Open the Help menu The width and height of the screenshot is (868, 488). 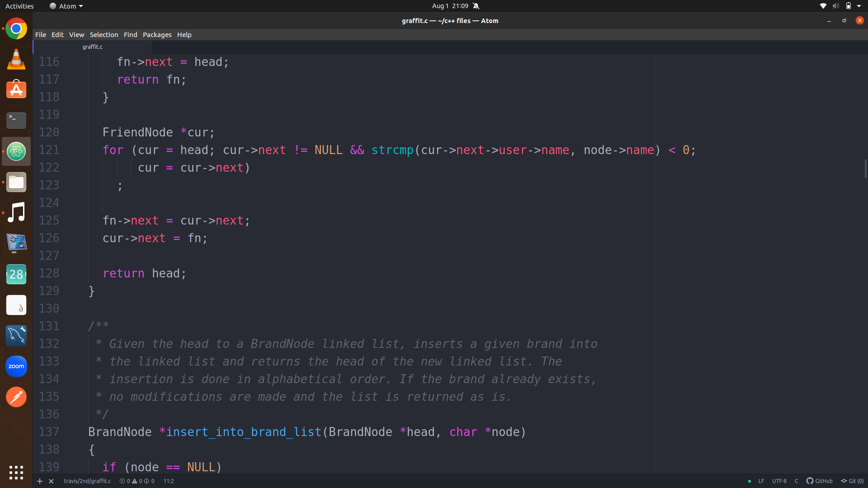tap(184, 35)
